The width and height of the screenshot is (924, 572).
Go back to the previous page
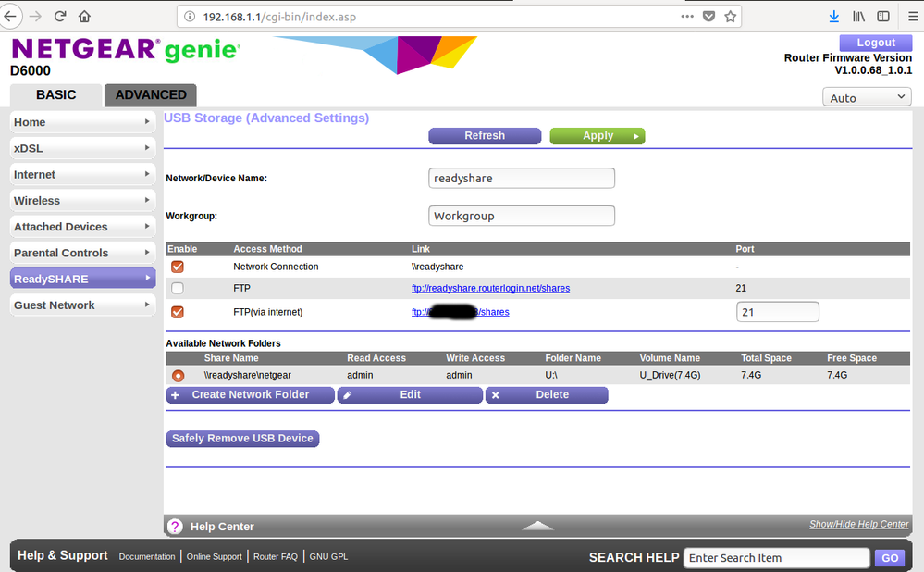pos(10,17)
